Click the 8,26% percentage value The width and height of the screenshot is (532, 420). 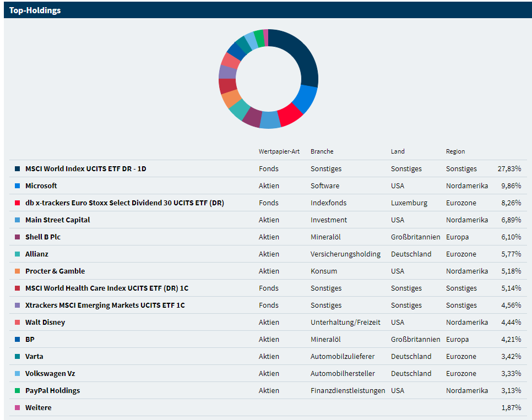pos(511,203)
